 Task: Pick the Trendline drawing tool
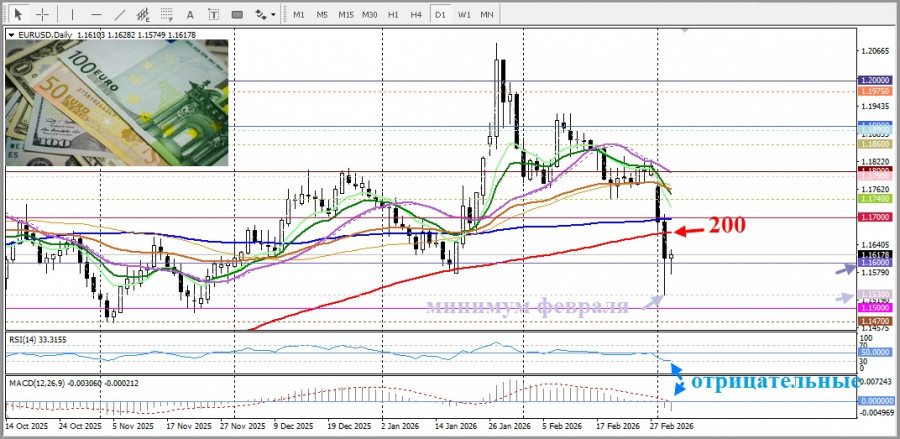[120, 14]
